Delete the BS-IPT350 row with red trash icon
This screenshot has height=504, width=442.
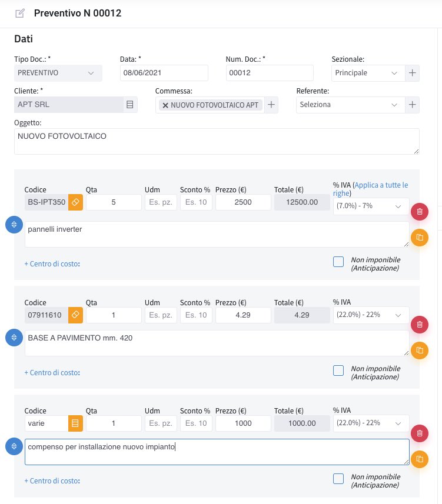click(x=420, y=212)
